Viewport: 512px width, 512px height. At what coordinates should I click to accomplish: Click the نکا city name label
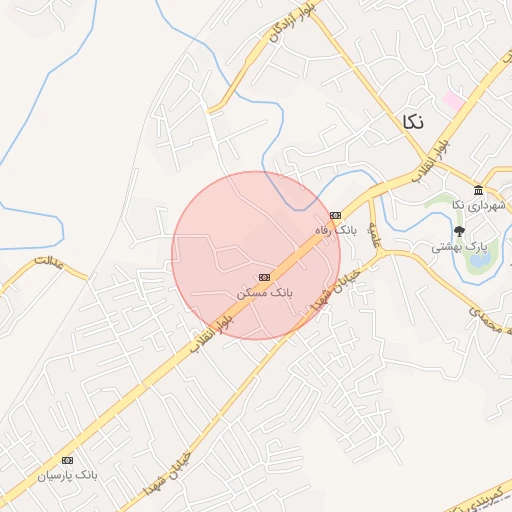coord(413,122)
